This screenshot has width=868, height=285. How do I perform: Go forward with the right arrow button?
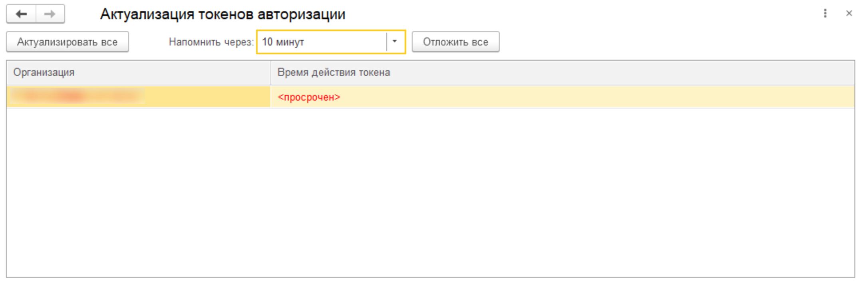coord(50,14)
